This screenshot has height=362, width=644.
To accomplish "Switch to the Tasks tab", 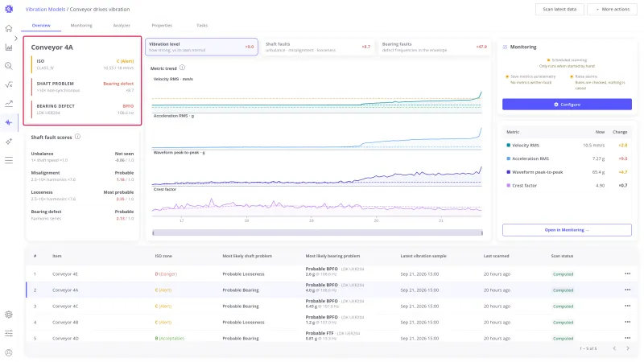I will click(x=202, y=26).
